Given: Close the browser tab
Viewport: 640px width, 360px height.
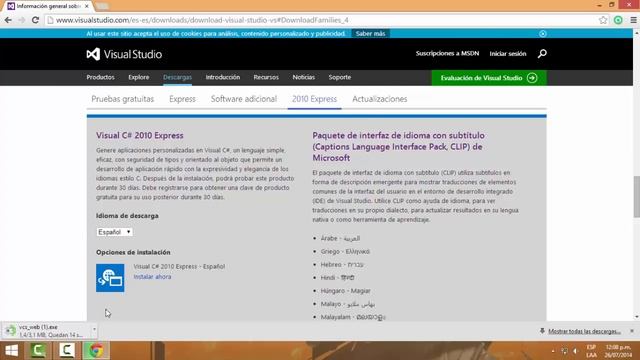Looking at the screenshot, I should pyautogui.click(x=87, y=6).
